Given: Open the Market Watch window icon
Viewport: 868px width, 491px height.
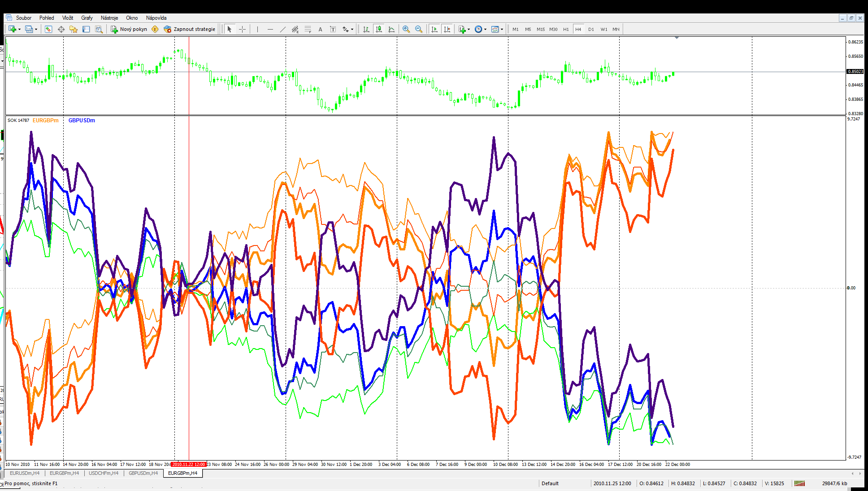Looking at the screenshot, I should [x=48, y=29].
